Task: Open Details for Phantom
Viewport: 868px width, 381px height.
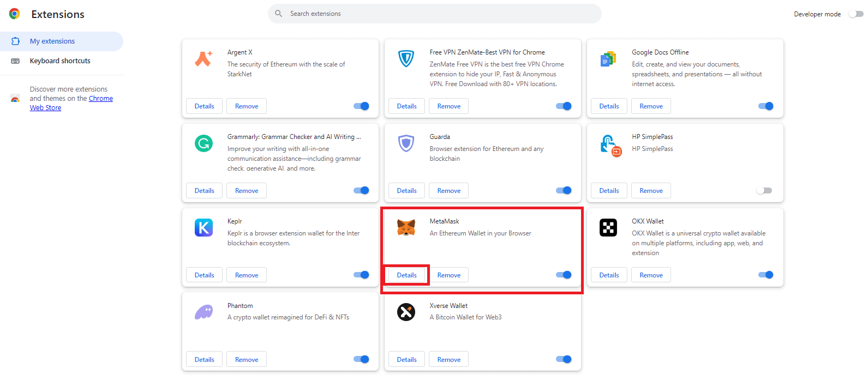Action: click(205, 360)
